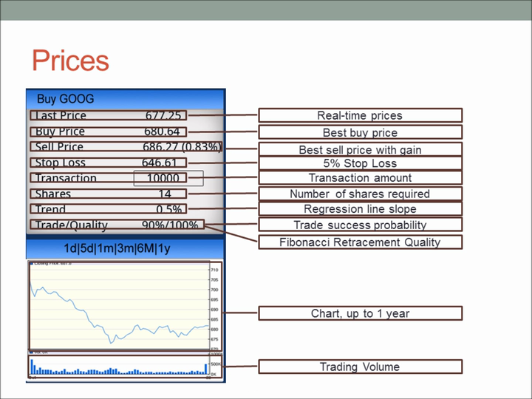This screenshot has height=399, width=532.
Task: Select the Buy Price row
Action: [108, 132]
